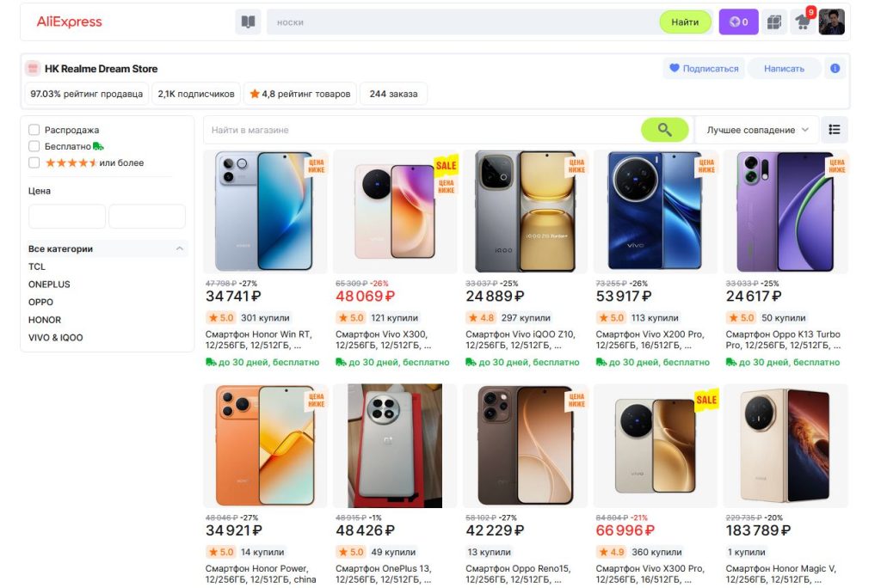The height and width of the screenshot is (588, 881).
Task: Click the green in-store search magnifier
Action: tap(664, 130)
